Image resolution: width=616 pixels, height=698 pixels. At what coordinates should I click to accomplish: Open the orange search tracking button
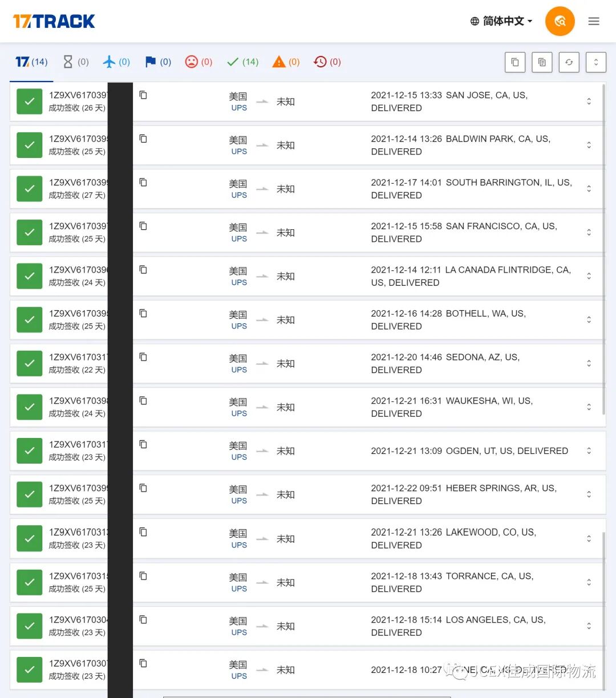(560, 21)
